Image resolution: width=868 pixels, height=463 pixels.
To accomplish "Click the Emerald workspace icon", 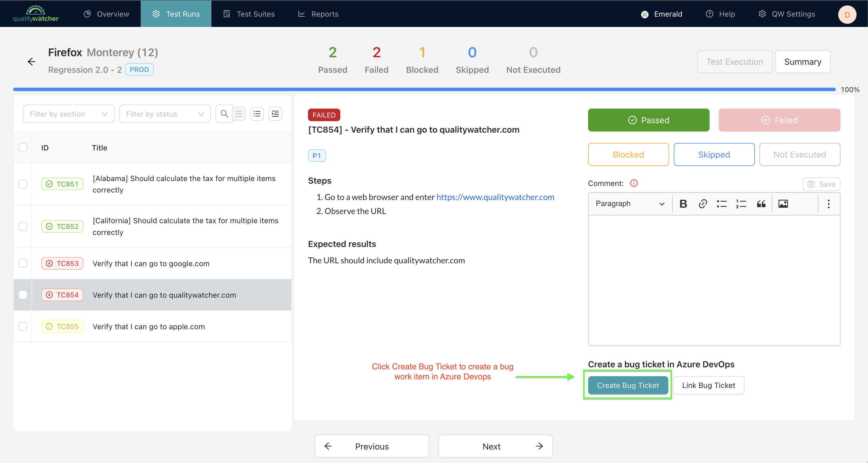I will point(645,14).
